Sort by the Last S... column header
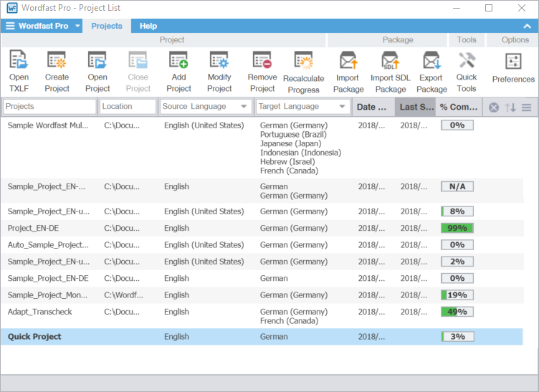 pyautogui.click(x=415, y=107)
